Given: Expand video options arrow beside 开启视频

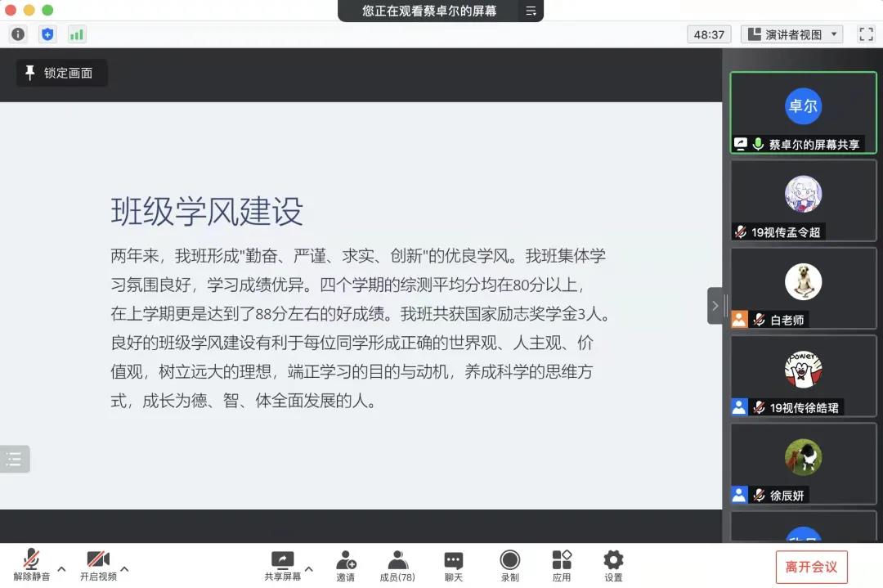Looking at the screenshot, I should point(124,569).
